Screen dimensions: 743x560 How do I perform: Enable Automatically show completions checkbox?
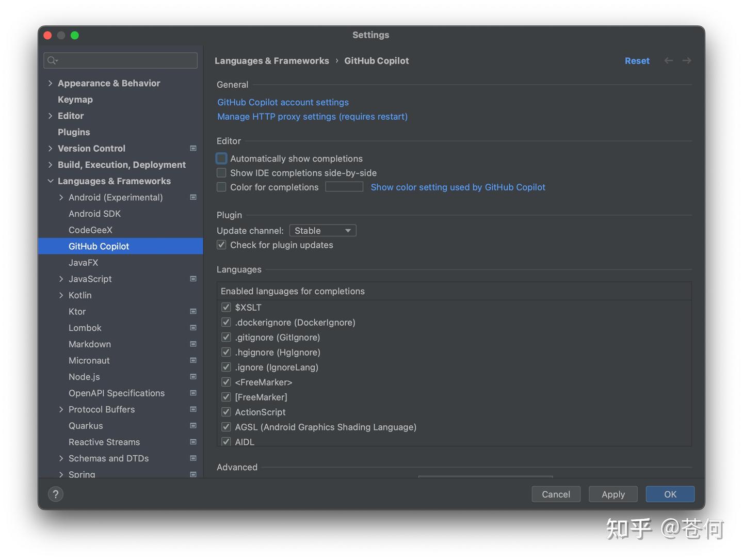coord(221,158)
